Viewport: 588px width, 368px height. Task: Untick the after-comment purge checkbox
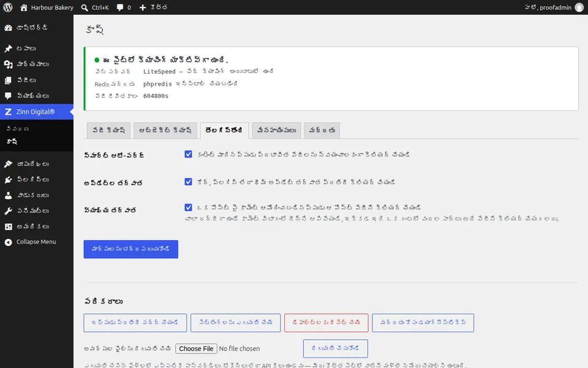pyautogui.click(x=188, y=207)
